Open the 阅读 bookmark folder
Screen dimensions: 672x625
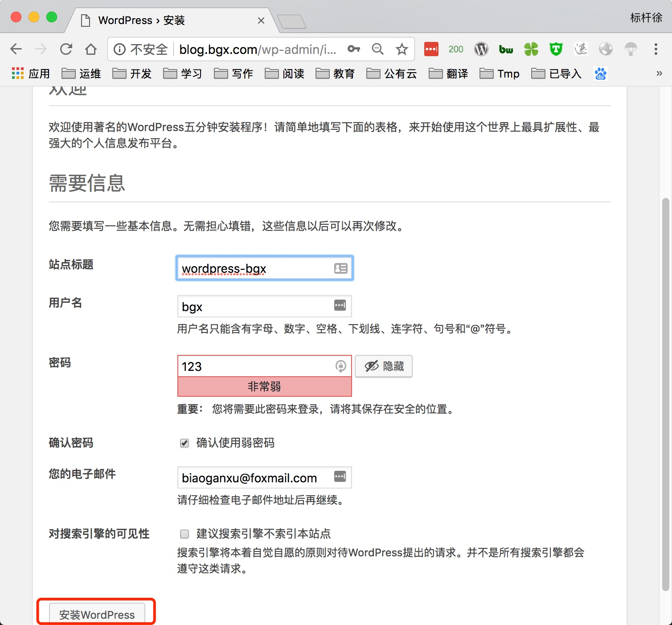pos(284,74)
